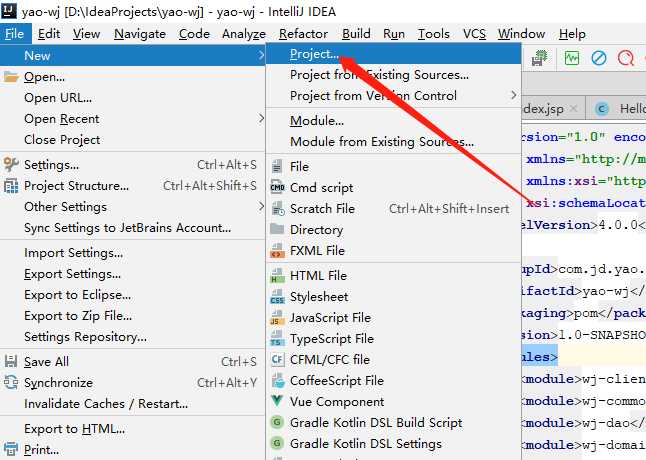Click the Scratch File icon
Viewport: 646px width, 460px height.
278,208
